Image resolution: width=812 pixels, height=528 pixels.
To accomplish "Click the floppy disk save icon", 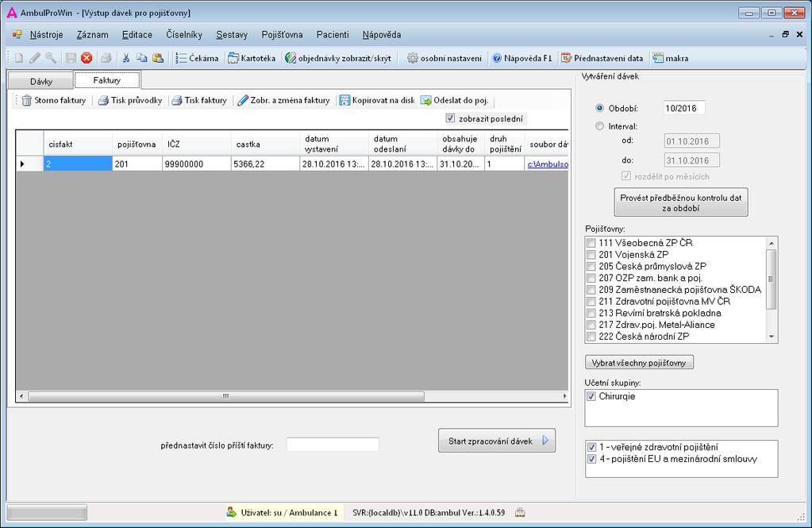I will click(71, 58).
